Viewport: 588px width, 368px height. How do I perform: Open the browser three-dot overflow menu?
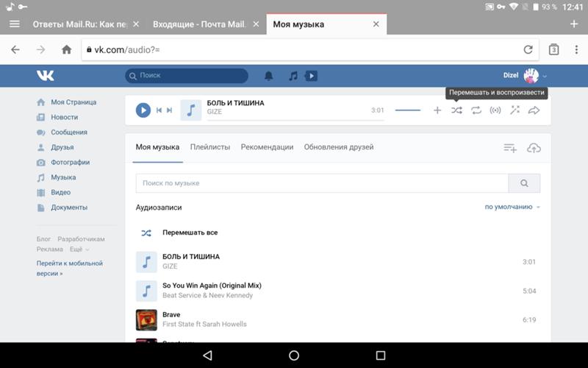[576, 49]
